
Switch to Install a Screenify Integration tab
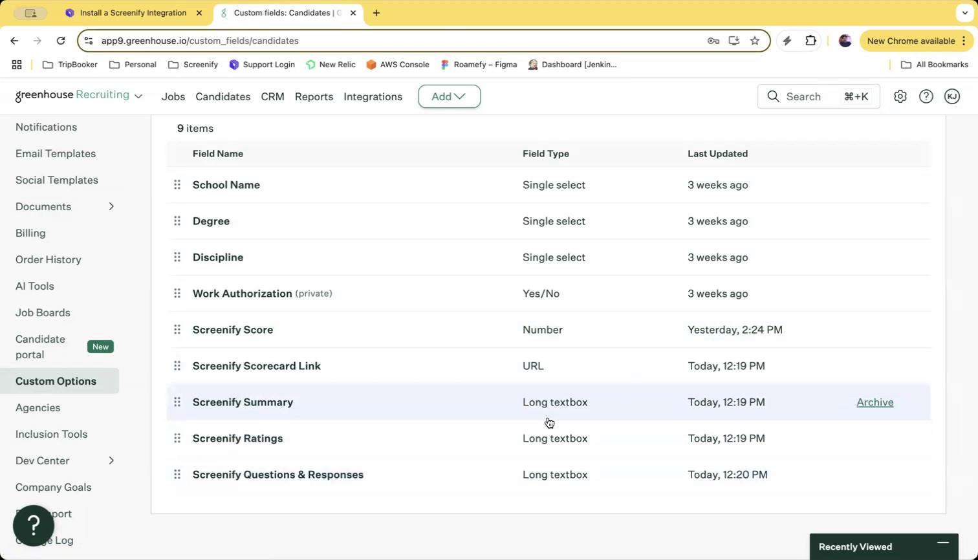134,13
